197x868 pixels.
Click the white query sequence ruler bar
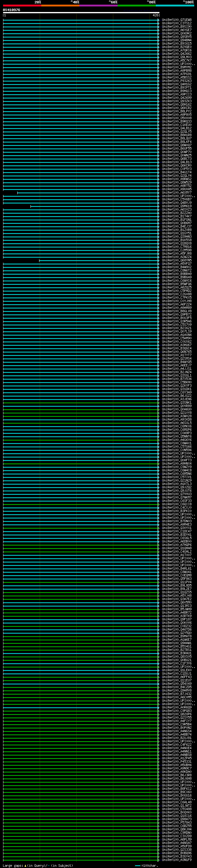pos(81,13)
